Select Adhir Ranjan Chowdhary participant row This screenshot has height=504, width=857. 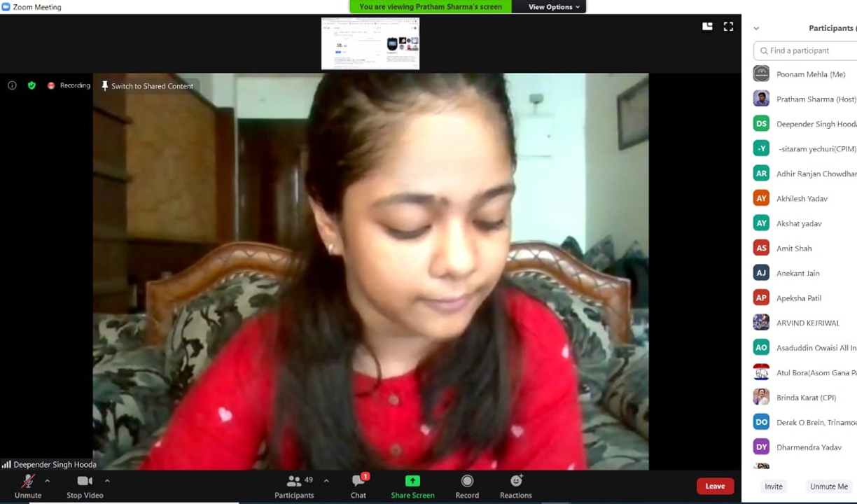pyautogui.click(x=805, y=173)
